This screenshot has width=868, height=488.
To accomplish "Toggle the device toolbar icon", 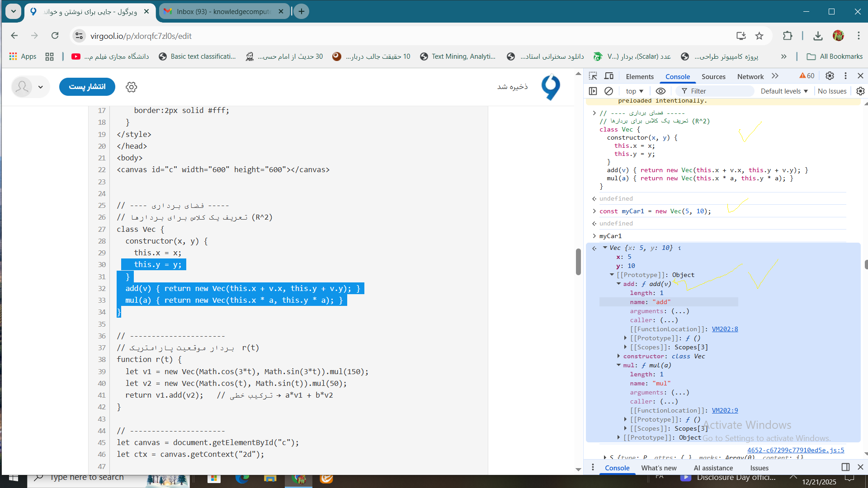I will pos(609,76).
